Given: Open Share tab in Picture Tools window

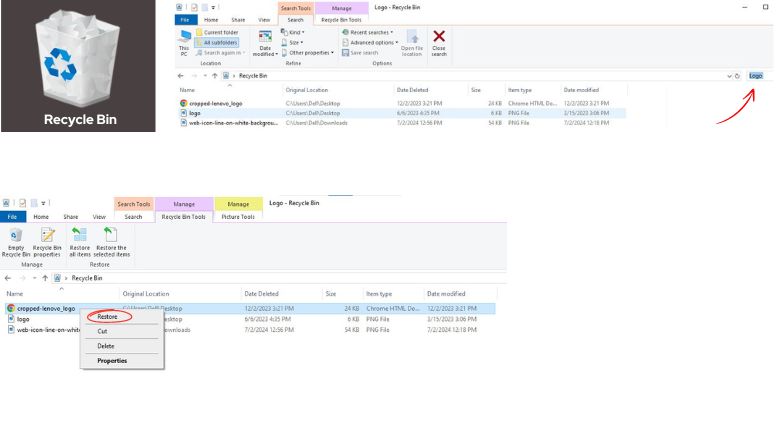Looking at the screenshot, I should 71,217.
